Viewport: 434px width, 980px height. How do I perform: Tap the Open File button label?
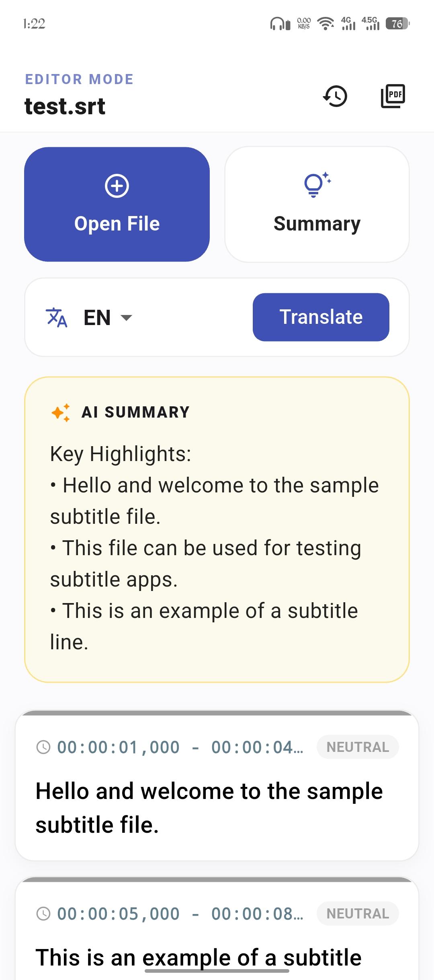(x=117, y=224)
